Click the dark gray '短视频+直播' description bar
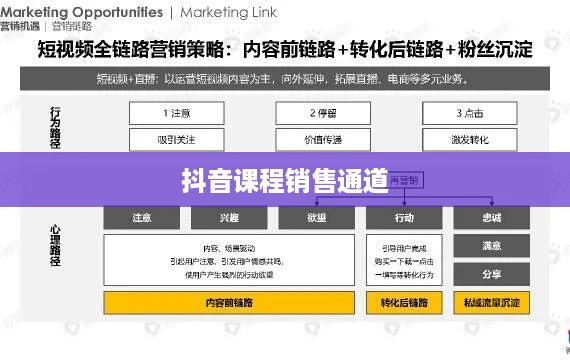The width and height of the screenshot is (570, 360). [285, 79]
